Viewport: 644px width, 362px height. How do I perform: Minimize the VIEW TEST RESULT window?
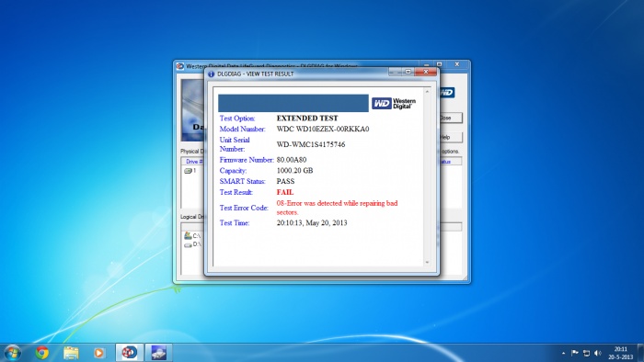tap(395, 72)
